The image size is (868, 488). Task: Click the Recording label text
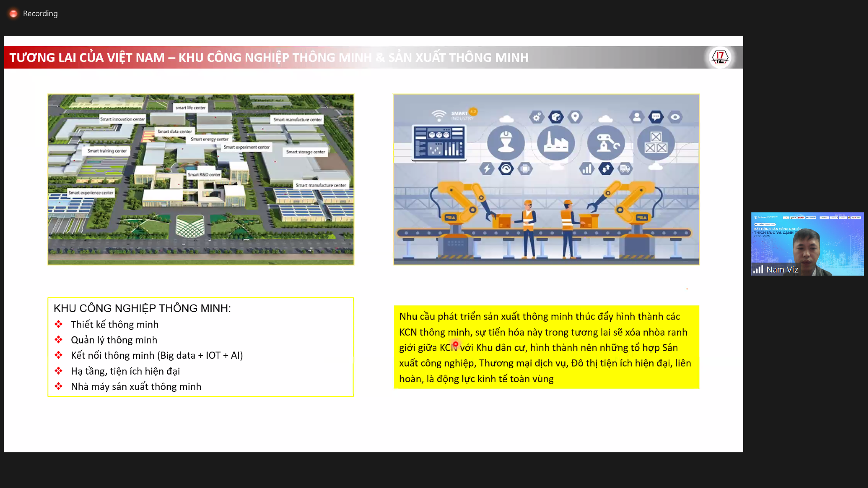(40, 14)
